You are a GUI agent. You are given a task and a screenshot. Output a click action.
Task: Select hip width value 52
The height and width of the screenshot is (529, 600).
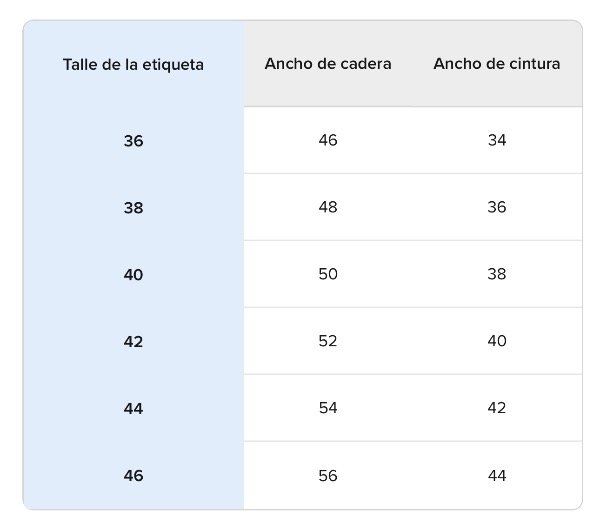pos(328,341)
